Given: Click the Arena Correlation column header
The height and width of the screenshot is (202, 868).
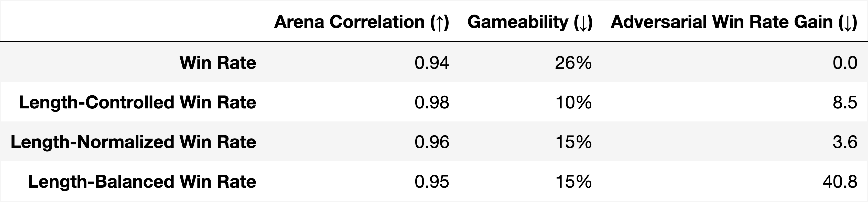Looking at the screenshot, I should pos(362,22).
